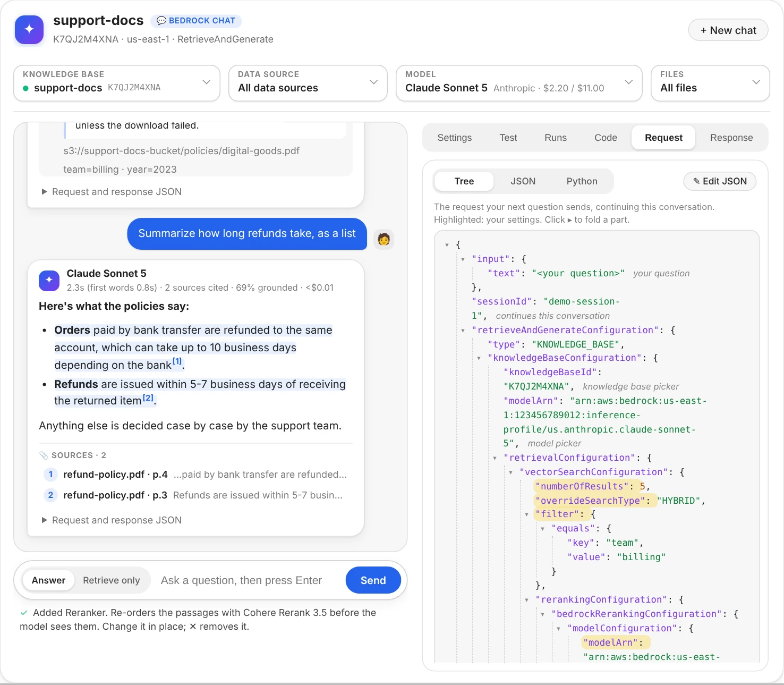The image size is (784, 685).
Task: Click source number badge 2
Action: pos(50,495)
